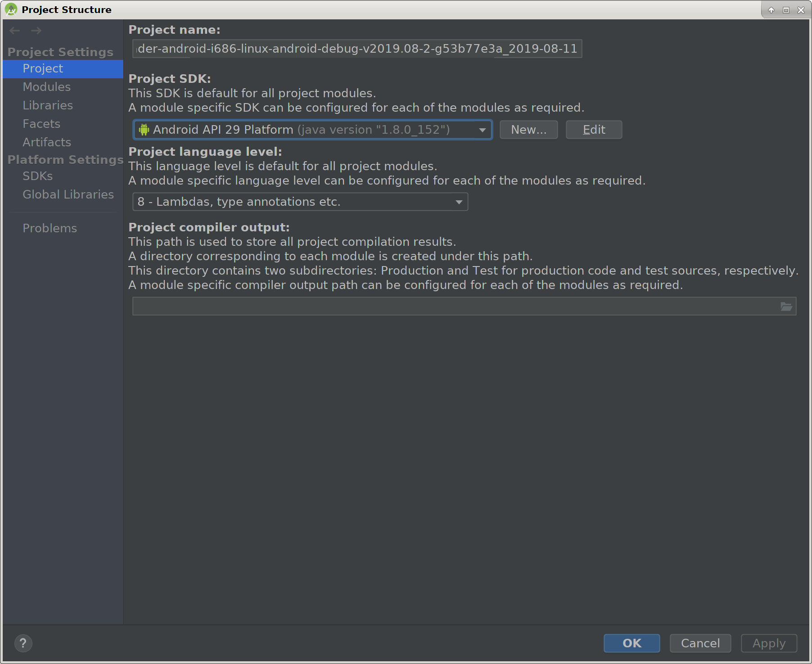This screenshot has height=664, width=812.
Task: Click the Android icon in the SDK selector
Action: [143, 130]
